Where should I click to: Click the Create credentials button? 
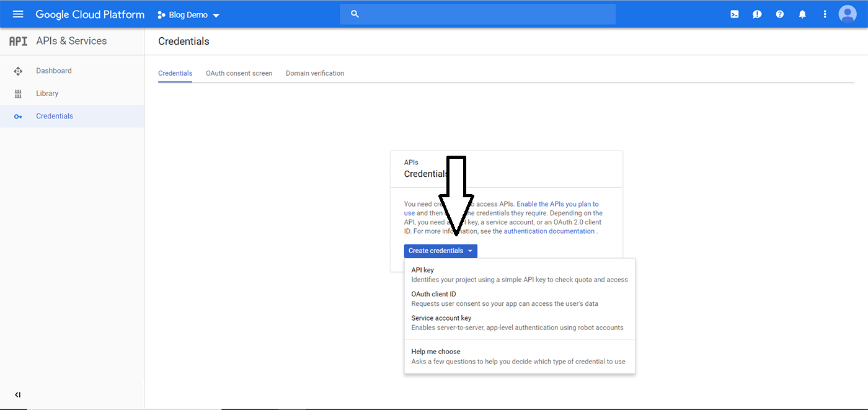[x=441, y=251]
